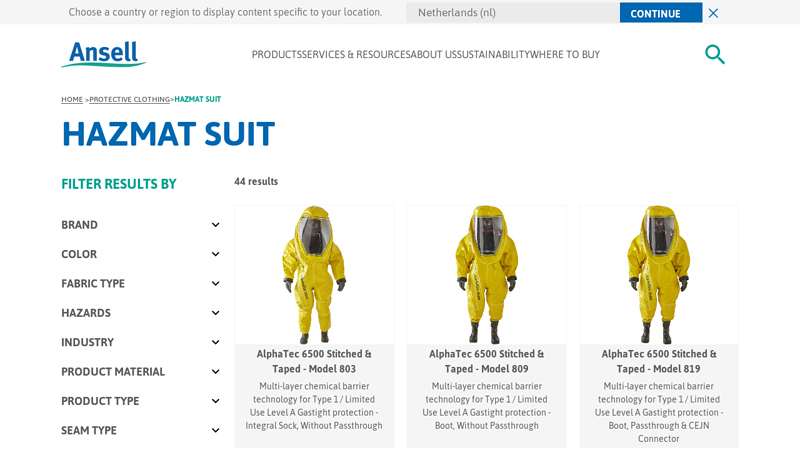The image size is (800, 450).
Task: Expand the PRODUCT TYPE filter
Action: [x=140, y=401]
